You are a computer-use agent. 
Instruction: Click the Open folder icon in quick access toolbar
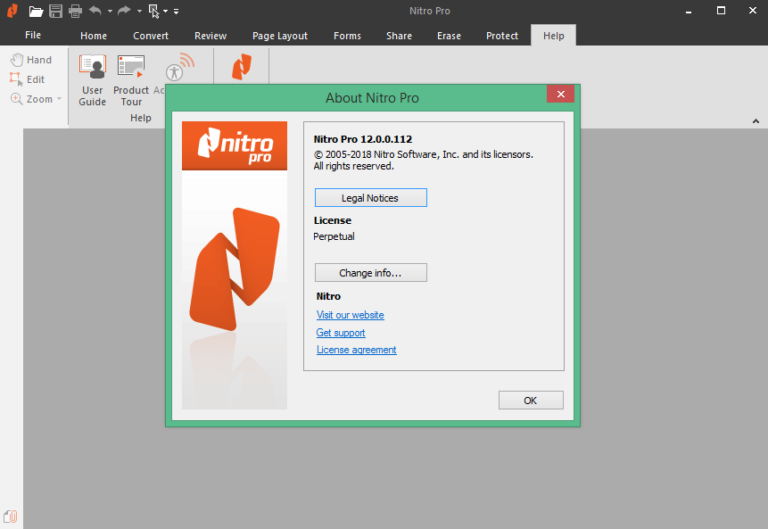[x=36, y=11]
